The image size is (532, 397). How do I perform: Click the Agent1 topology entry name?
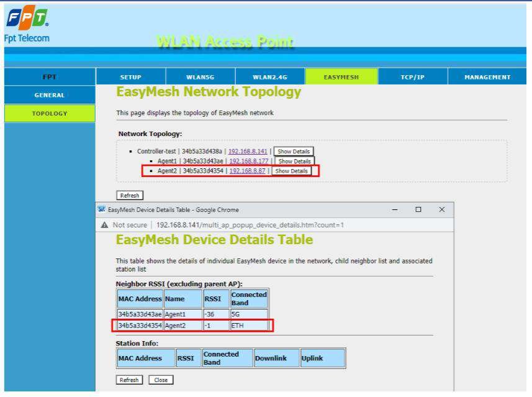[167, 161]
